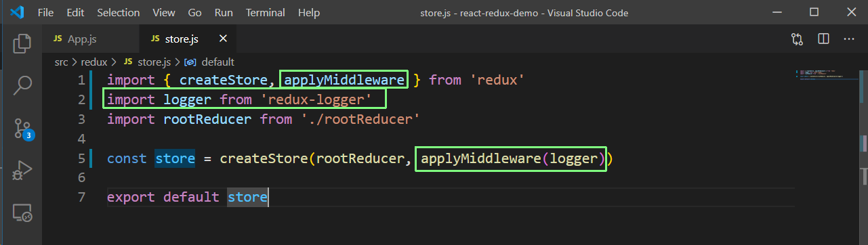
Task: Open the Help menu
Action: coord(309,13)
